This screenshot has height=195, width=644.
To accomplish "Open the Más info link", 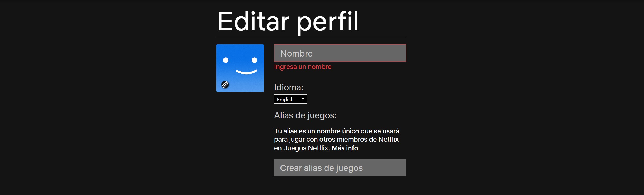I will tap(345, 148).
